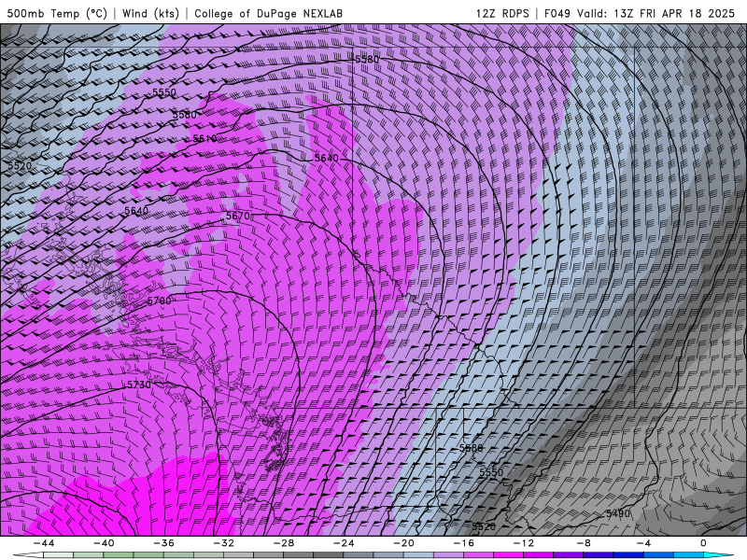The image size is (747, 560).
Task: Select the 0 colorbar tick label
Action: [x=703, y=543]
